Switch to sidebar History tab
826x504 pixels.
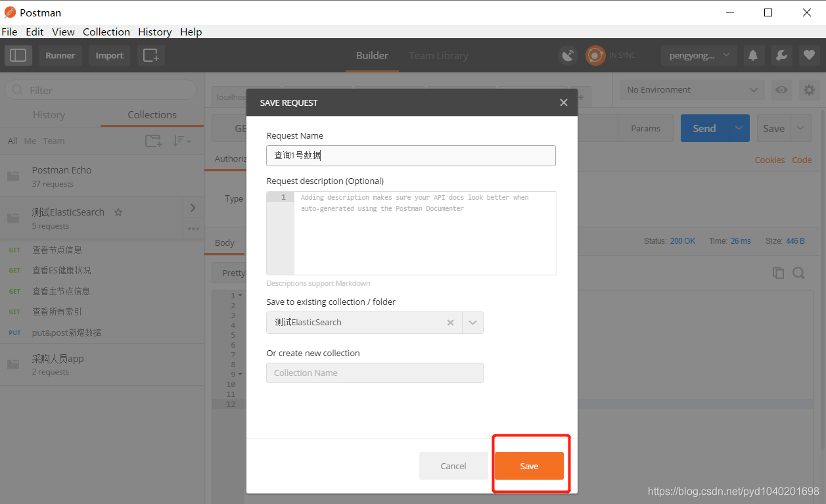(49, 114)
